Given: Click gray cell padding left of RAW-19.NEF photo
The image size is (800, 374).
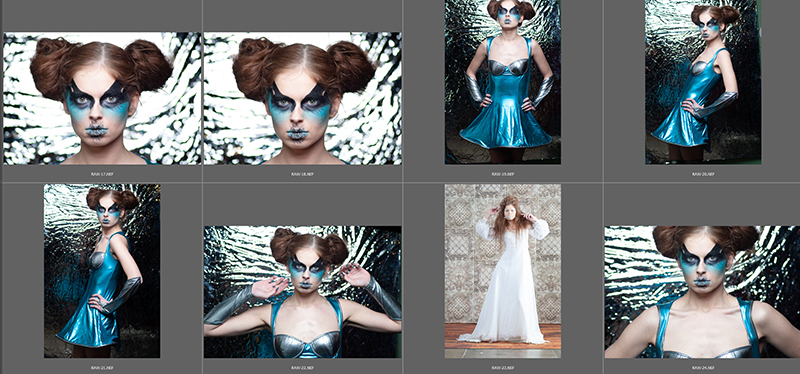Looking at the screenshot, I should coord(424,82).
